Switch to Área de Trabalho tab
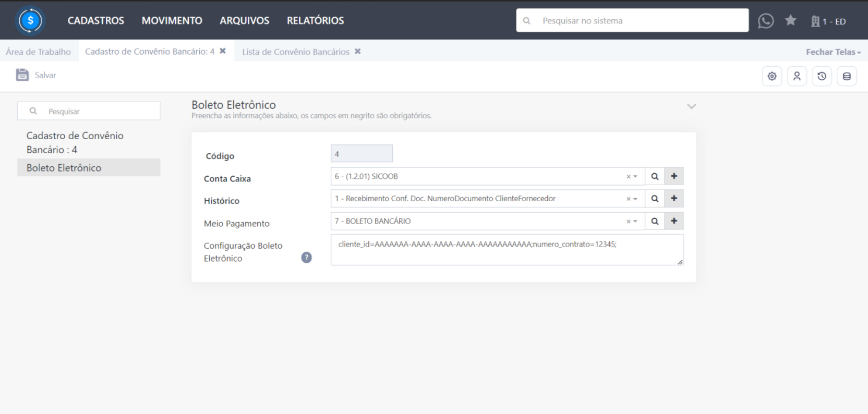 [39, 52]
